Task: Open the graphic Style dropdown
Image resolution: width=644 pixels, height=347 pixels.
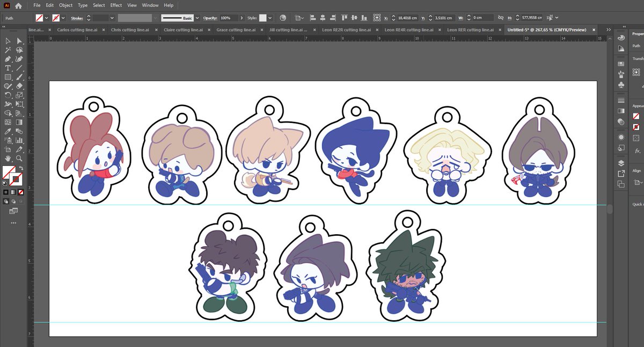Action: [x=269, y=18]
